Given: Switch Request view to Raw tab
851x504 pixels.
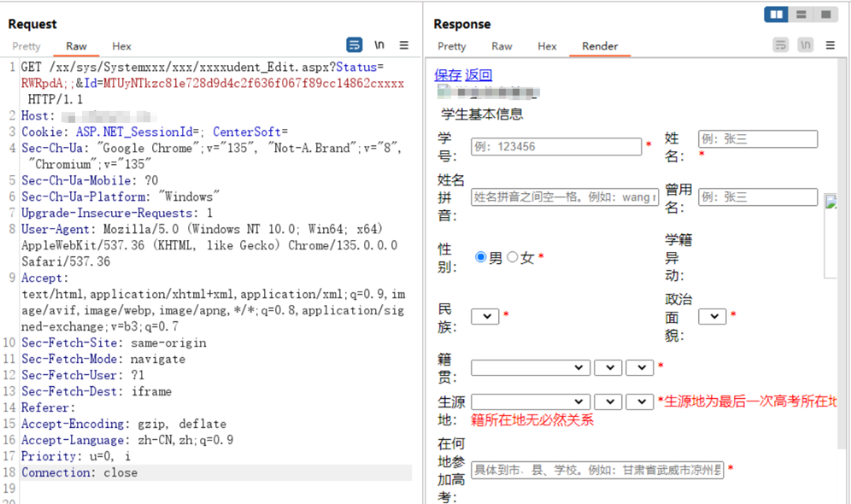Looking at the screenshot, I should [x=76, y=46].
